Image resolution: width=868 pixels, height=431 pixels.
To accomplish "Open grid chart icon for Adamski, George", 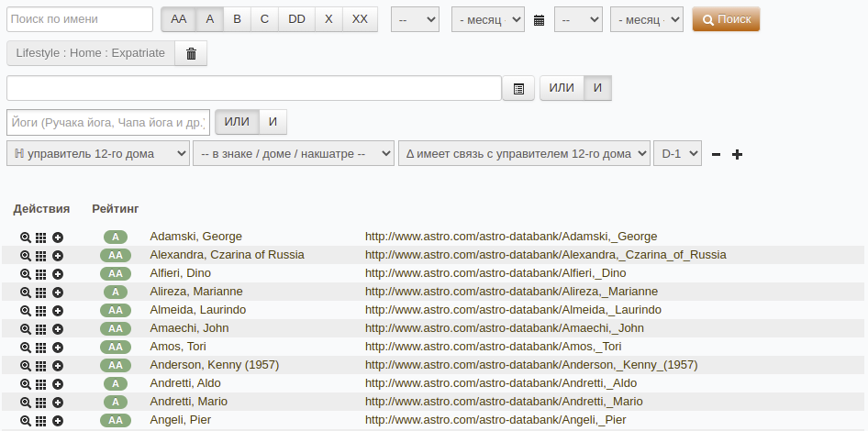I will [x=40, y=238].
